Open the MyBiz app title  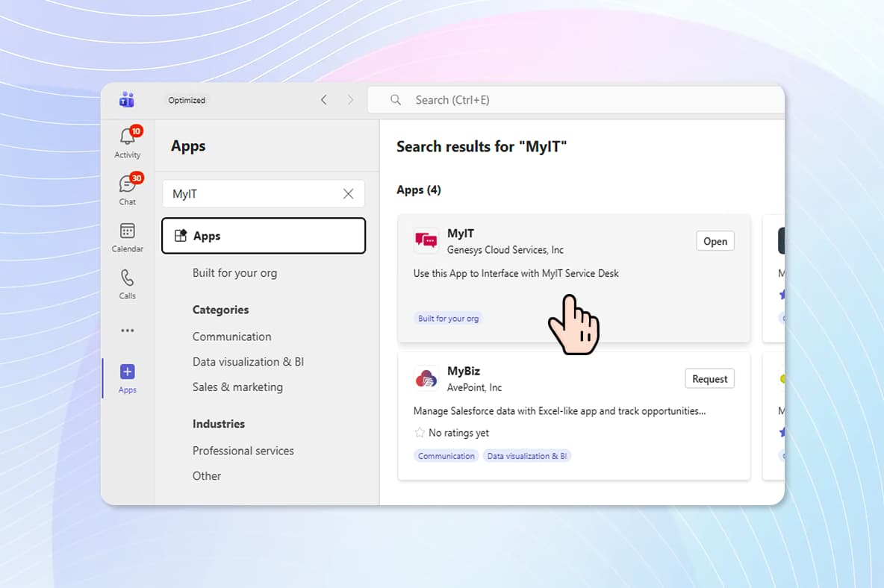tap(464, 371)
